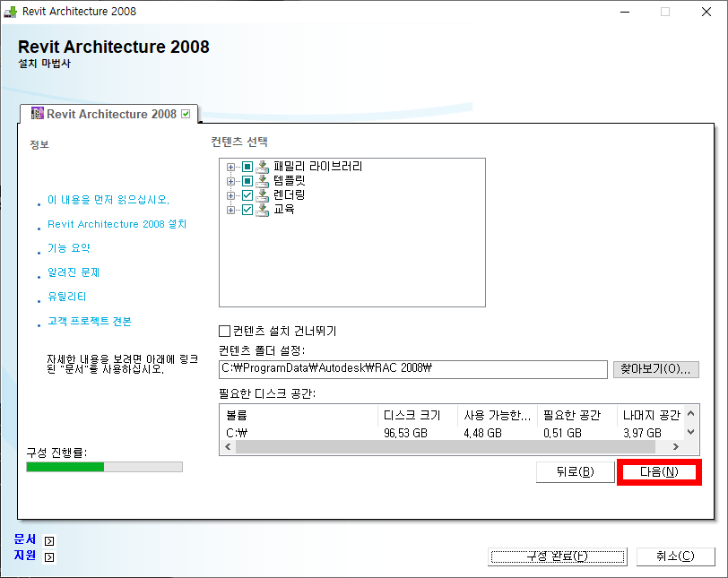Click the 다음(N) next button
Screen dimensions: 728x578
pos(659,471)
